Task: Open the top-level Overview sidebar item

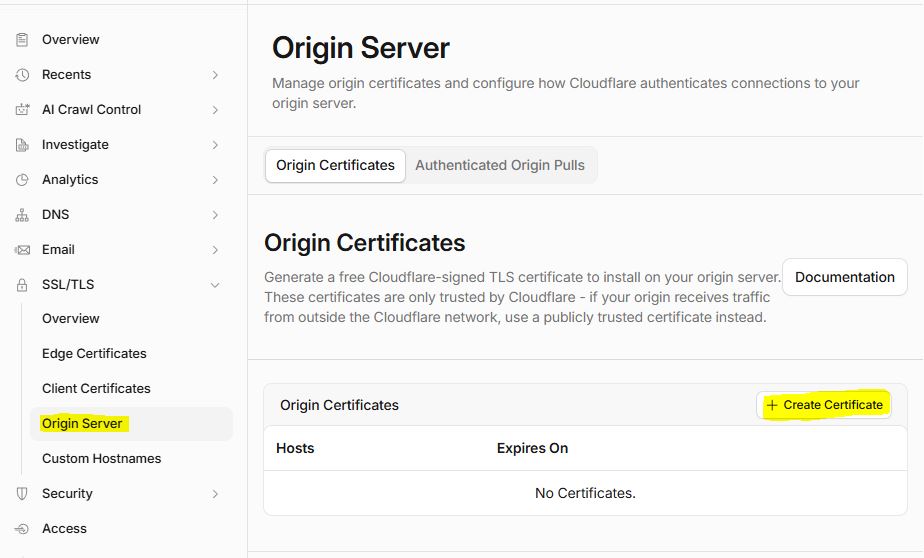Action: (70, 39)
